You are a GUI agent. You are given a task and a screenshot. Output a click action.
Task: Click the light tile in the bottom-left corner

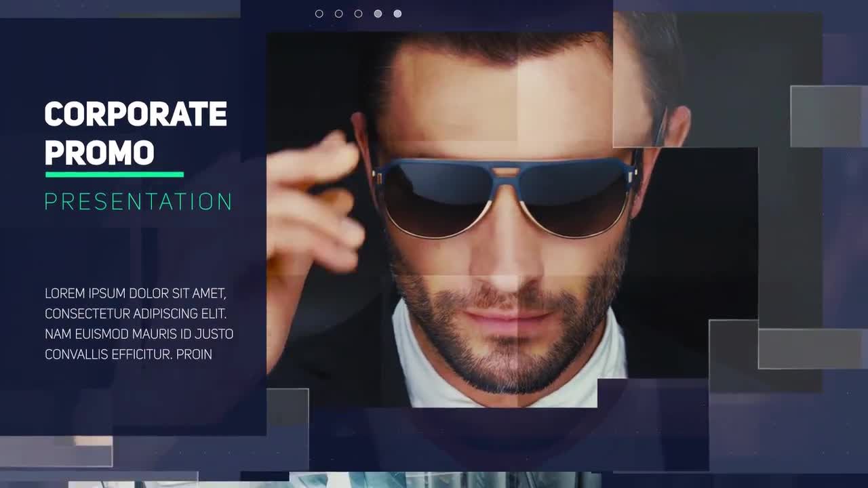tap(56, 451)
